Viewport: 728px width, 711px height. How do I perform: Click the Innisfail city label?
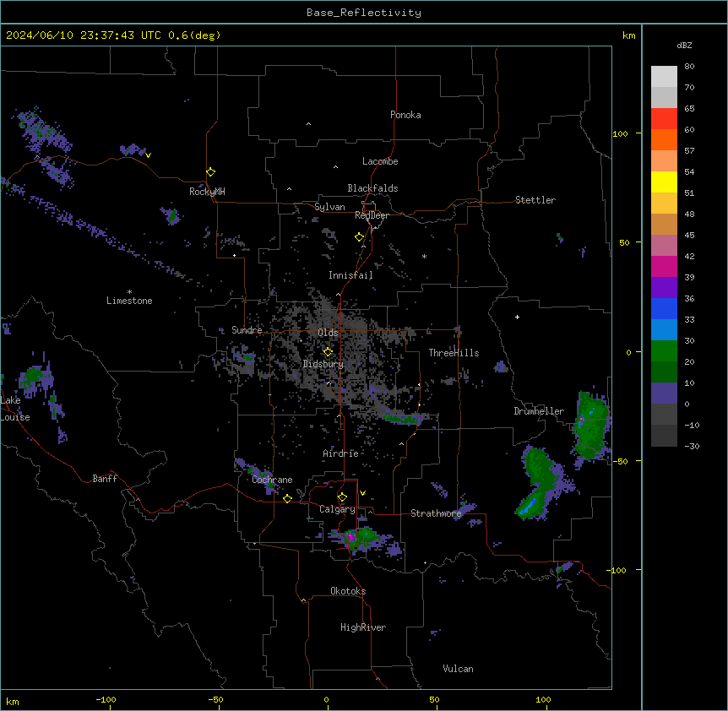[350, 275]
